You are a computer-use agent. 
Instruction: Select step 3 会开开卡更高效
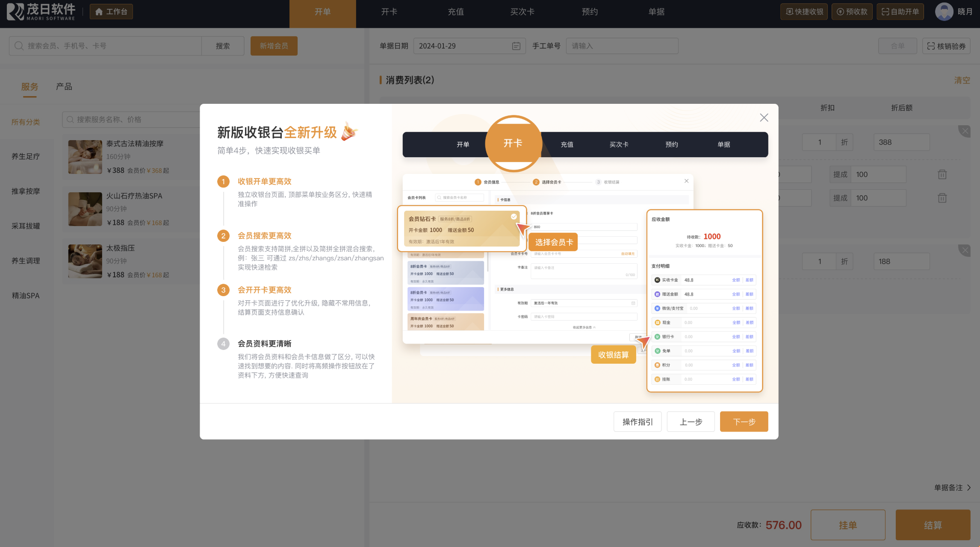click(x=264, y=290)
